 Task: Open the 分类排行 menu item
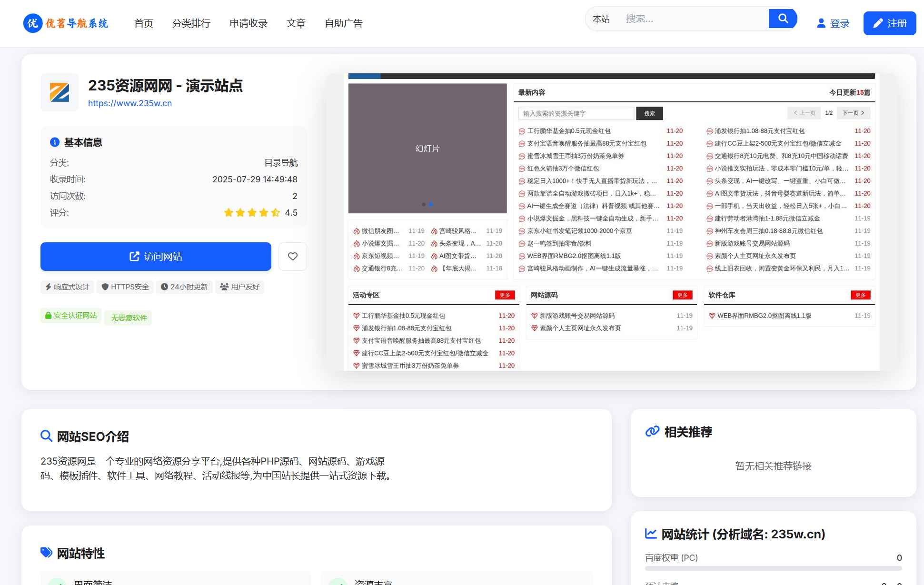click(x=191, y=23)
